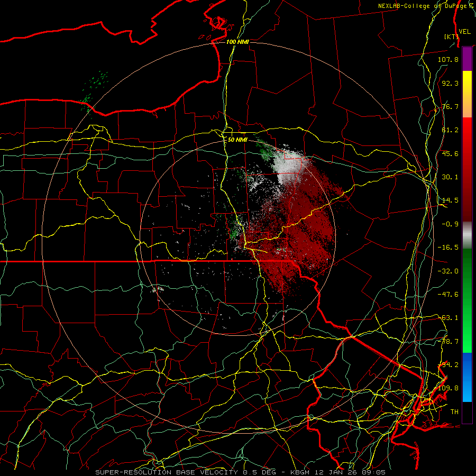476x476 pixels.
Task: Select the 92.3 velocity scale value
Action: [x=450, y=83]
